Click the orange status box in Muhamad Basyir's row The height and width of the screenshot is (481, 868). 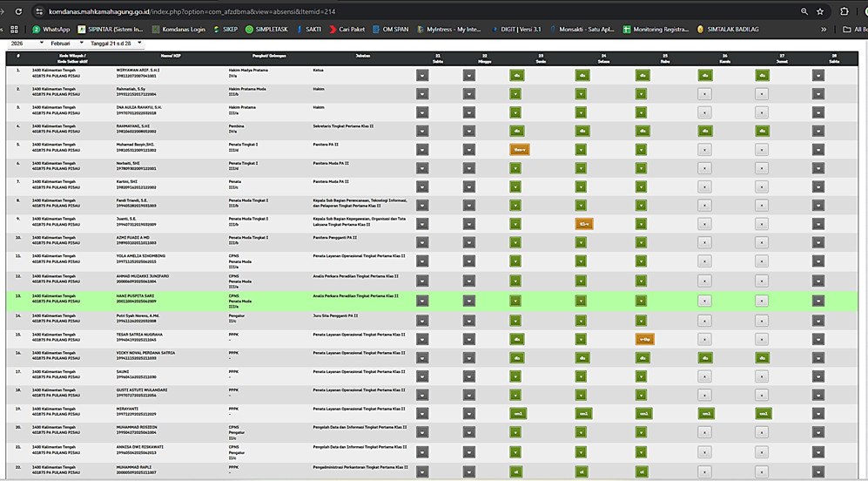coord(520,149)
